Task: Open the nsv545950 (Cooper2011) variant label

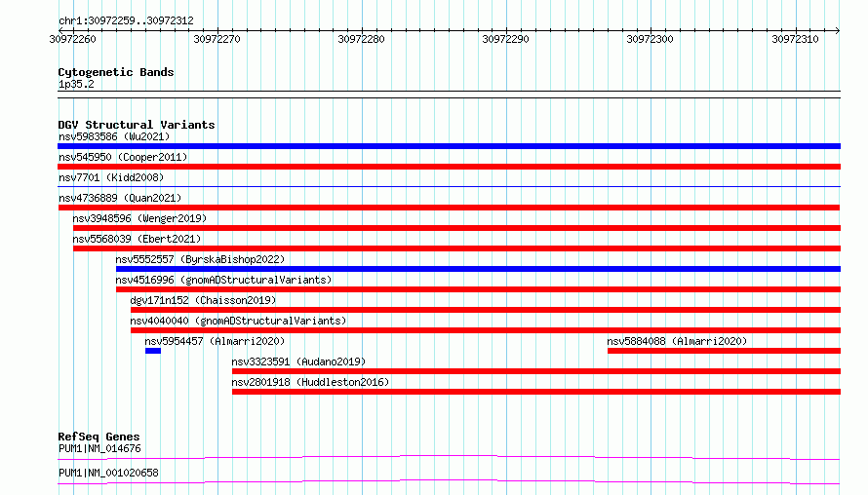Action: [x=123, y=157]
